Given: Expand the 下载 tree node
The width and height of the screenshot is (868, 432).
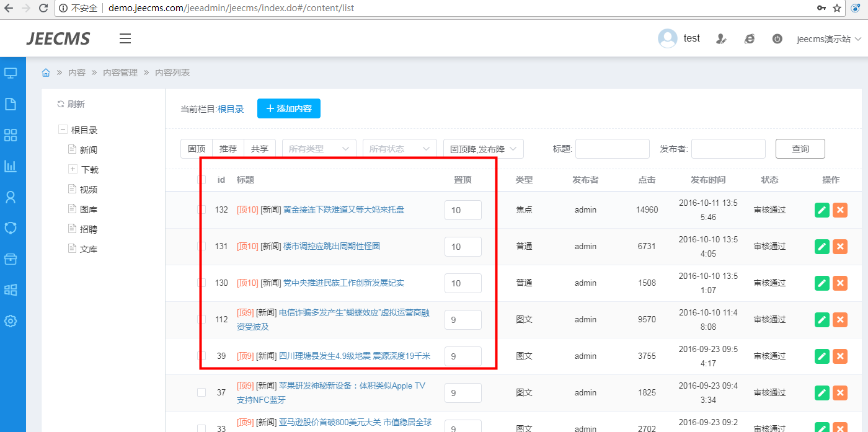Looking at the screenshot, I should (x=73, y=169).
